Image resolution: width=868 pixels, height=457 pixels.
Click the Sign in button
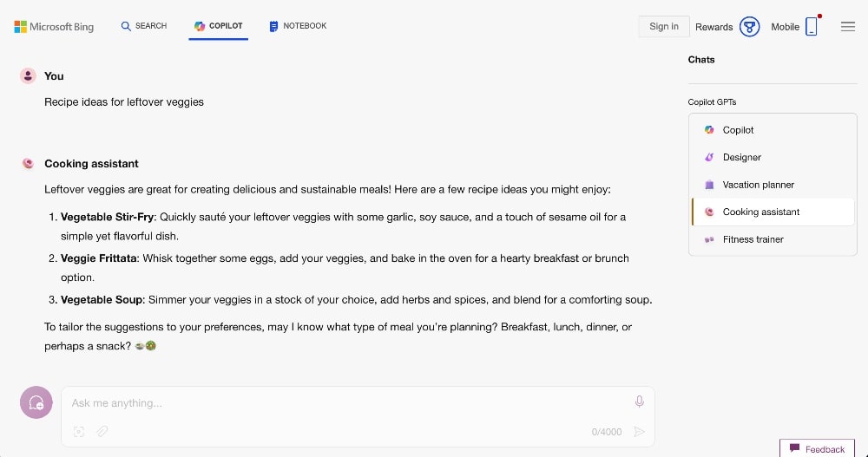(664, 26)
